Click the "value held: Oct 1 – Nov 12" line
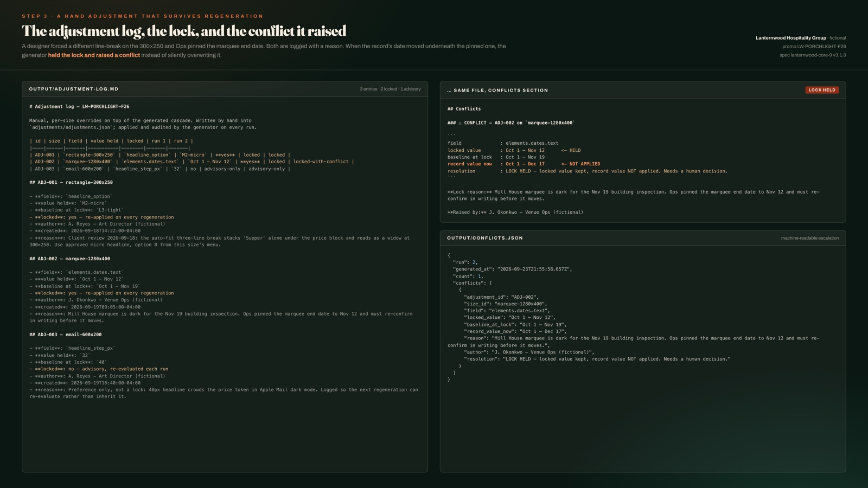This screenshot has width=868, height=488. tap(76, 279)
